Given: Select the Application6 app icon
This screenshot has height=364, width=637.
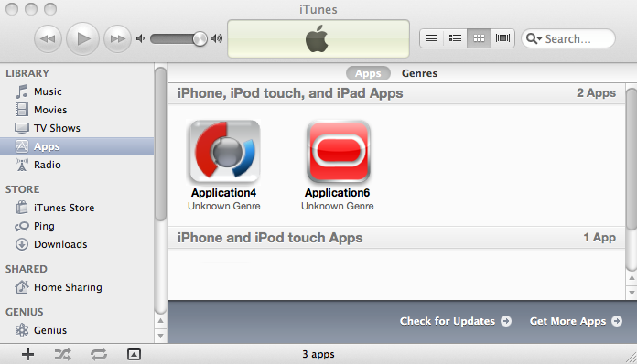Looking at the screenshot, I should 339,152.
